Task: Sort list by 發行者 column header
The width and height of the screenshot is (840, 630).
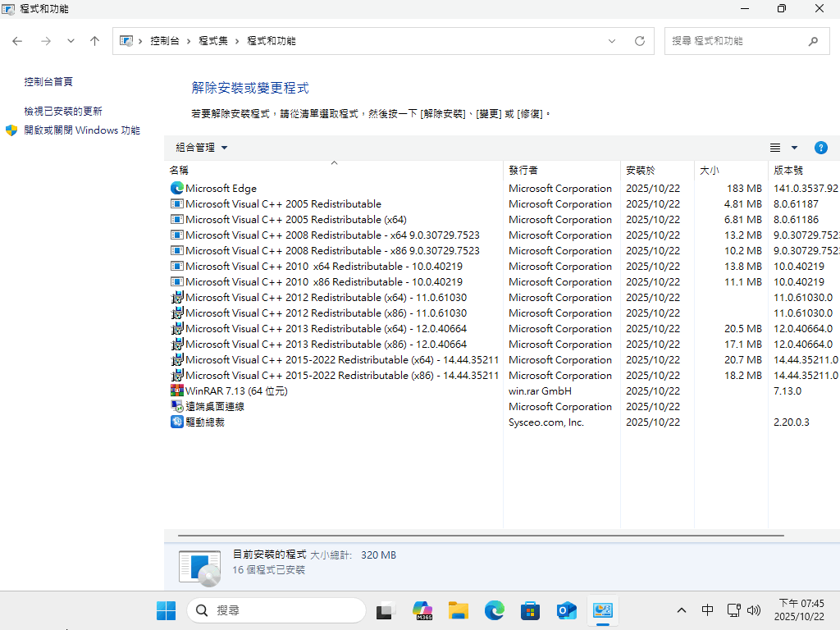Action: tap(523, 171)
